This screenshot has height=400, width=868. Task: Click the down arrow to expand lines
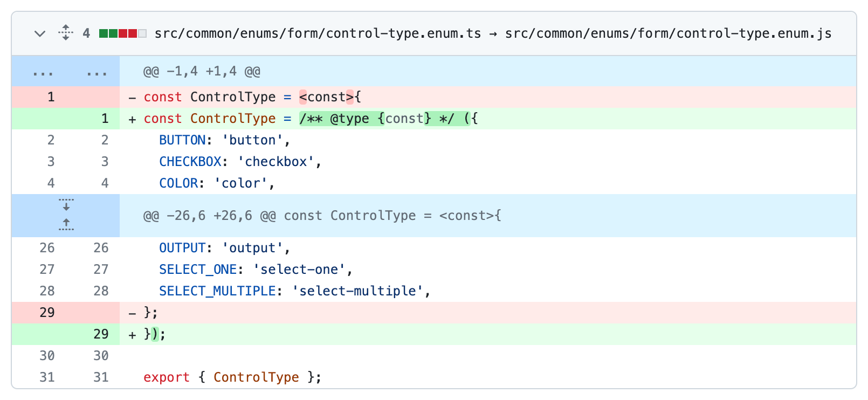click(x=66, y=205)
